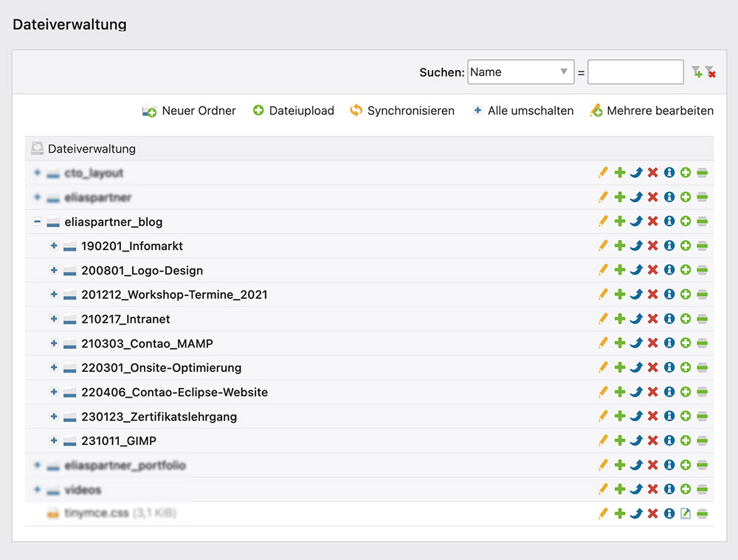Click the blue move arrow for 210217_Intranet
Screen dimensions: 738x560
click(636, 319)
